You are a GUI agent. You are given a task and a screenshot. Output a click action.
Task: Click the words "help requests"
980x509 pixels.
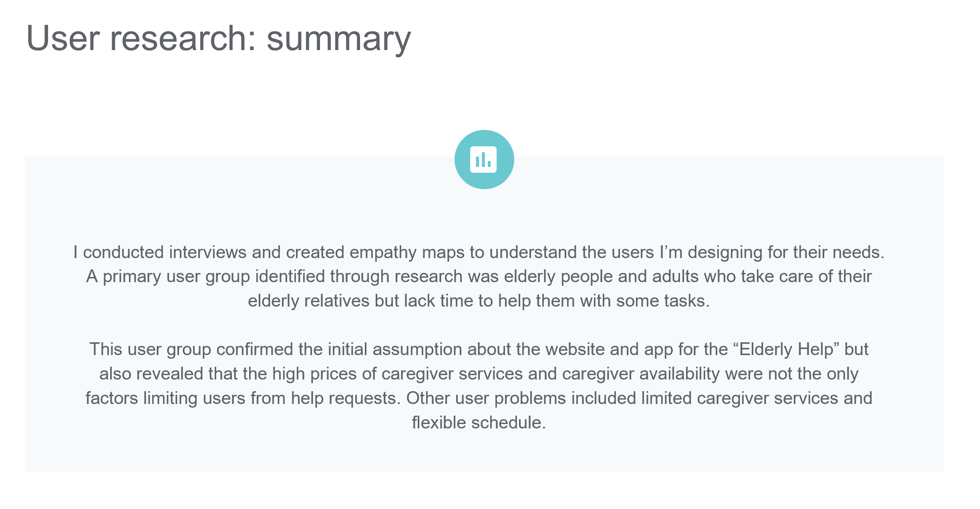pyautogui.click(x=344, y=398)
